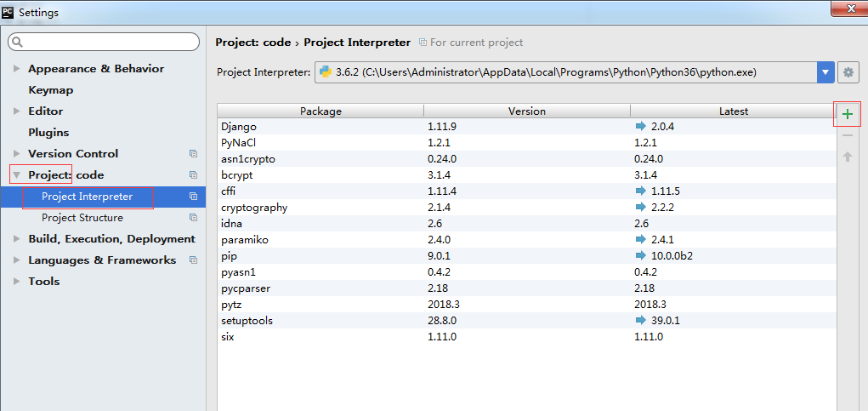Focus the settings search field
Viewport: 868px width, 411px height.
(104, 42)
